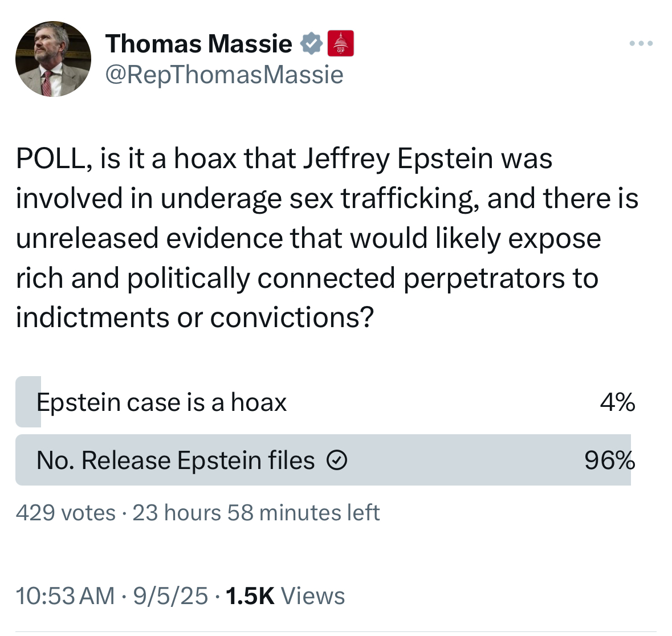Click the red GOP capitol affiliation badge
The height and width of the screenshot is (636, 672).
[x=341, y=44]
